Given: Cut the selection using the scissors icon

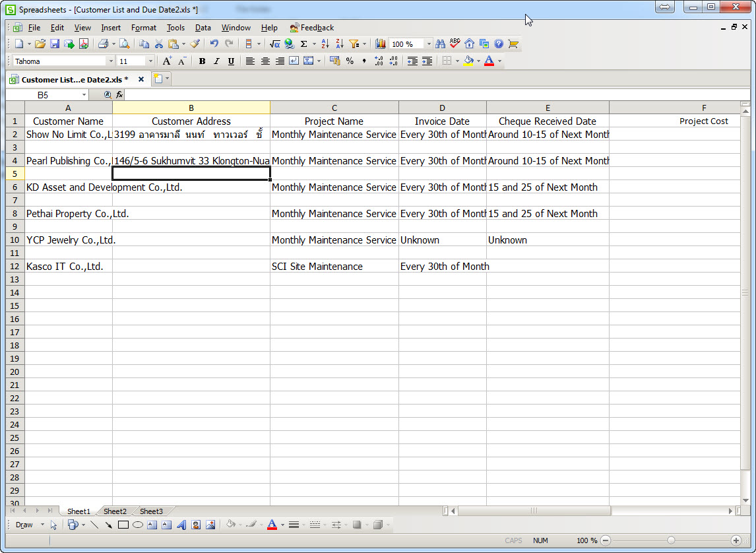Looking at the screenshot, I should click(158, 44).
